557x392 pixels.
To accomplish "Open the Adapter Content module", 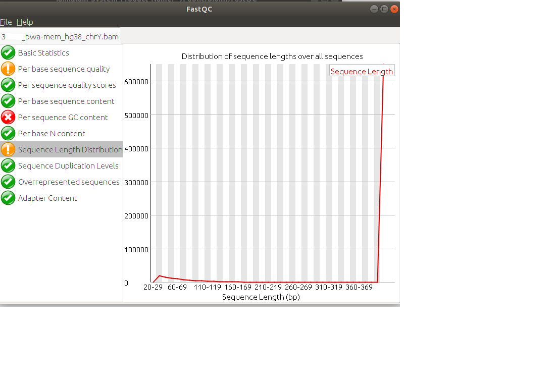I will (x=47, y=198).
